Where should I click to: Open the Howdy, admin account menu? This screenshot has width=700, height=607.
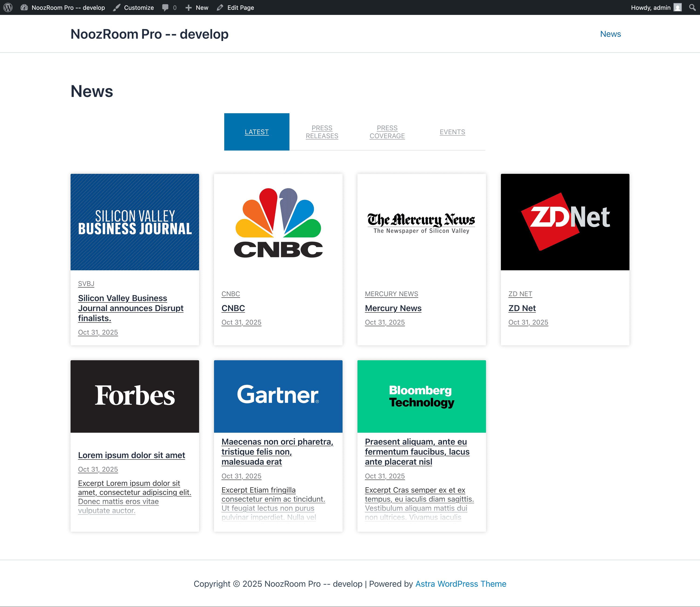pos(651,7)
